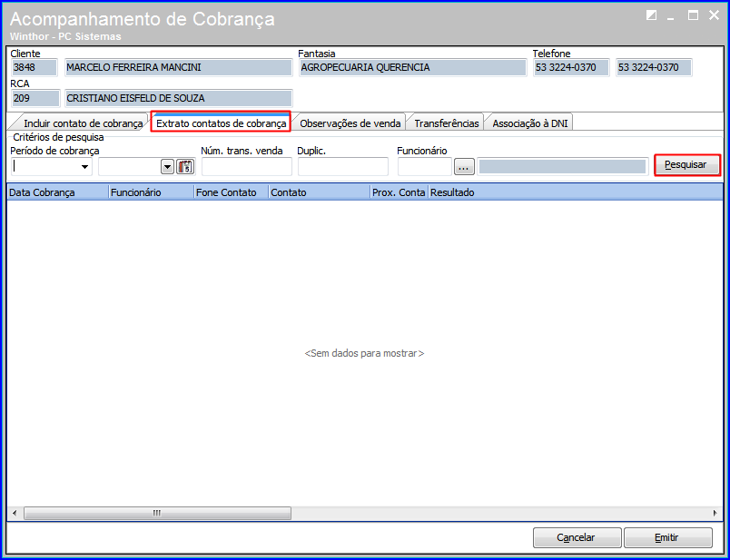The width and height of the screenshot is (730, 560).
Task: Click the Resultado column header
Action: tap(576, 192)
